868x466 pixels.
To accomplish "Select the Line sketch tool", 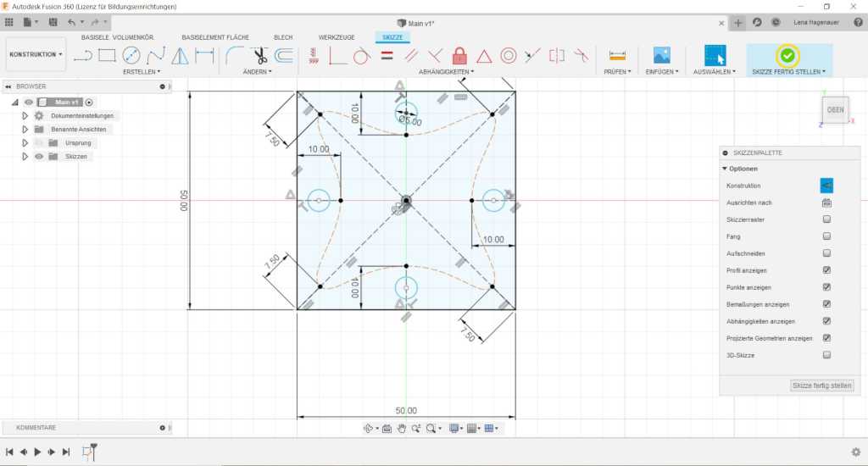I will [x=83, y=55].
